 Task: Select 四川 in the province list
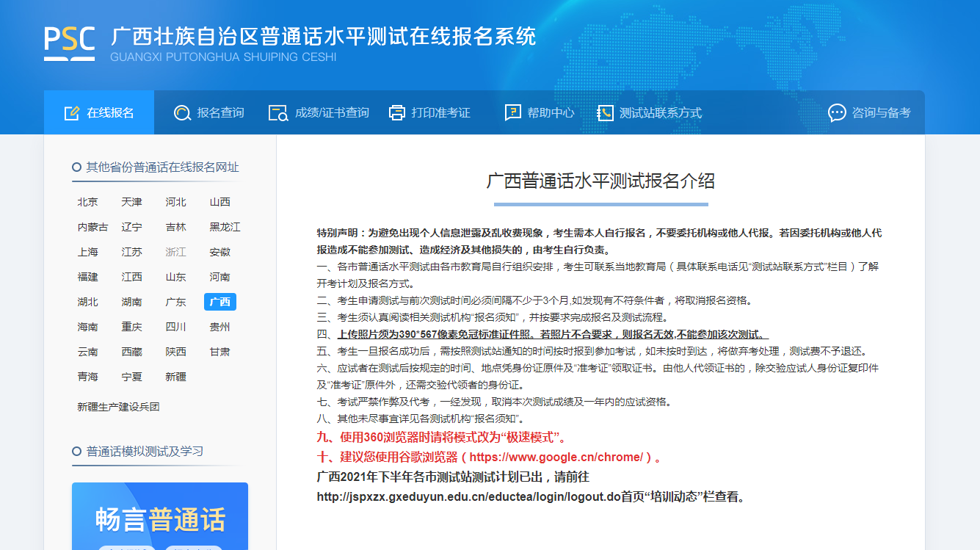175,327
